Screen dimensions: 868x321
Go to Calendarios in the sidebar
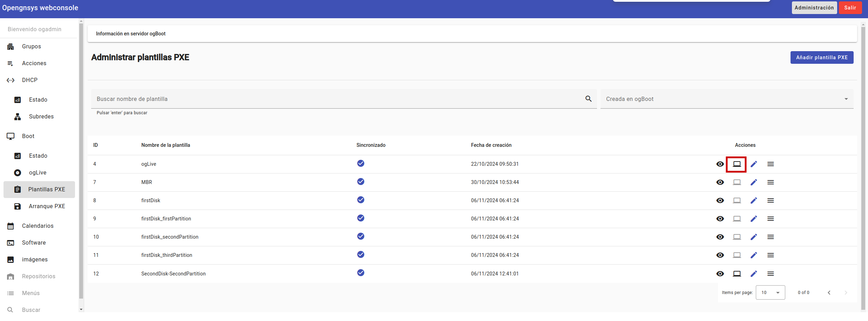coord(38,226)
